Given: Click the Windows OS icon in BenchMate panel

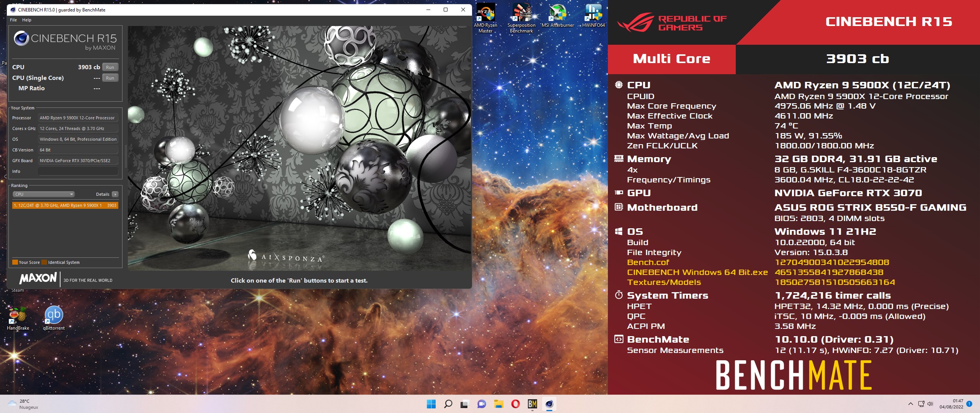Looking at the screenshot, I should (619, 231).
